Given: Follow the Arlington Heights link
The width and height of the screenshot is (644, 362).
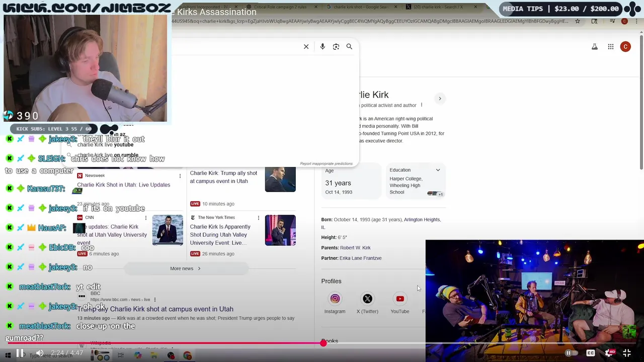Looking at the screenshot, I should pos(422,220).
